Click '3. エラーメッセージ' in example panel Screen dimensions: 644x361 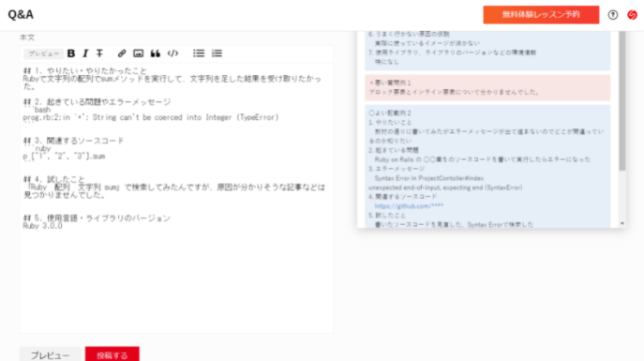click(x=397, y=169)
